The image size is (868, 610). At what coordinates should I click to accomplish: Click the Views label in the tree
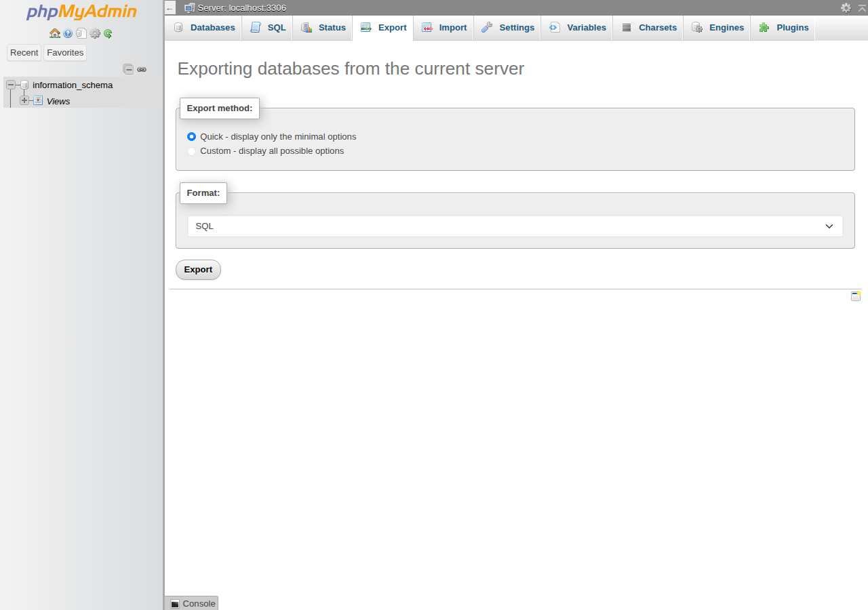click(58, 102)
